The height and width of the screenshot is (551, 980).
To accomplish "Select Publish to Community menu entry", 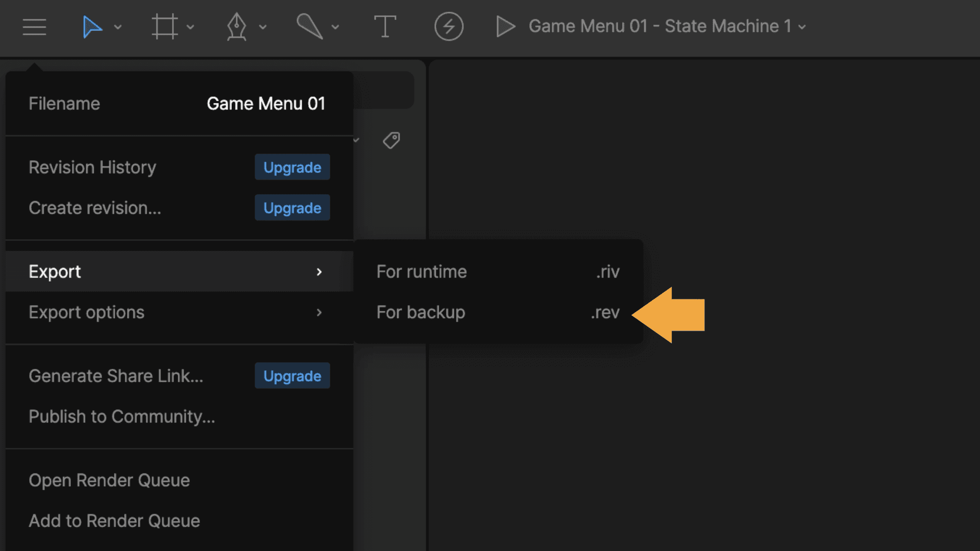I will point(121,417).
